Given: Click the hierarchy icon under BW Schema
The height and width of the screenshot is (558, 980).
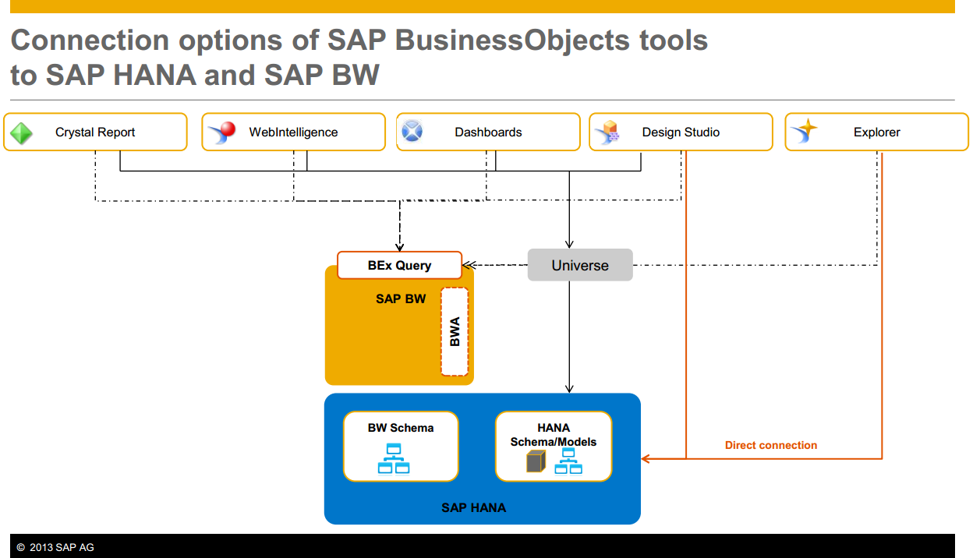Looking at the screenshot, I should 394,459.
